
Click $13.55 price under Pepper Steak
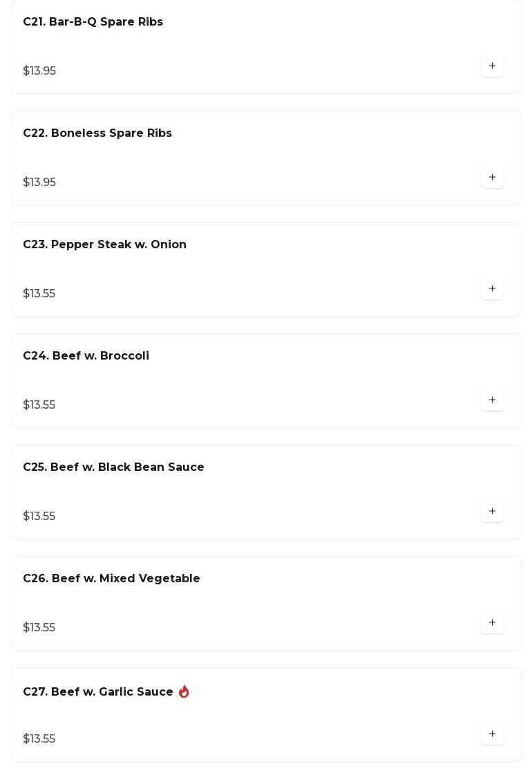(39, 294)
